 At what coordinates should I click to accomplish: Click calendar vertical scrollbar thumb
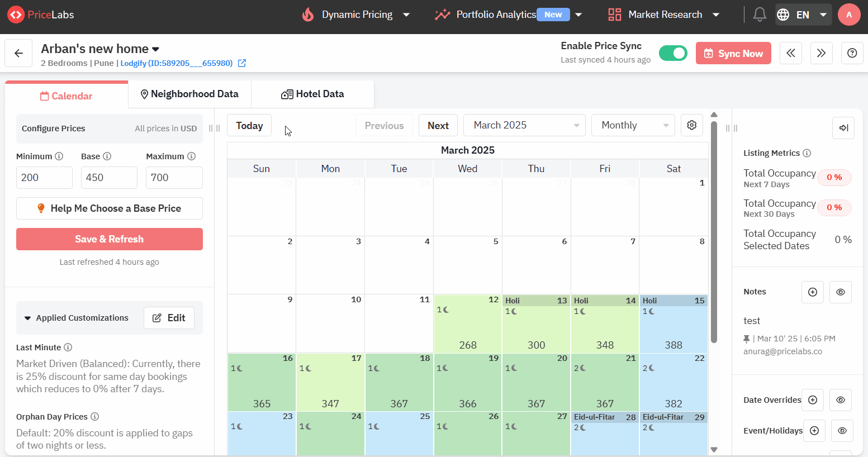coord(714,232)
